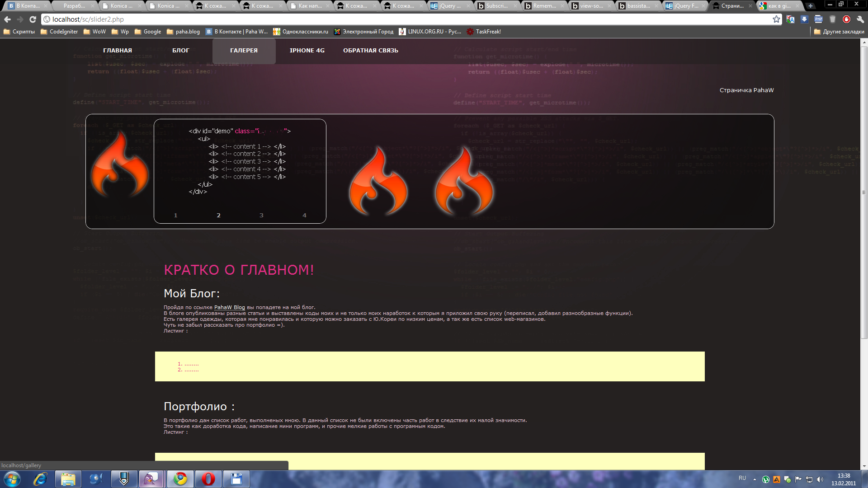Open the В Контакте | Paha W... bookmark
Viewport: 868px width, 488px height.
[236, 32]
